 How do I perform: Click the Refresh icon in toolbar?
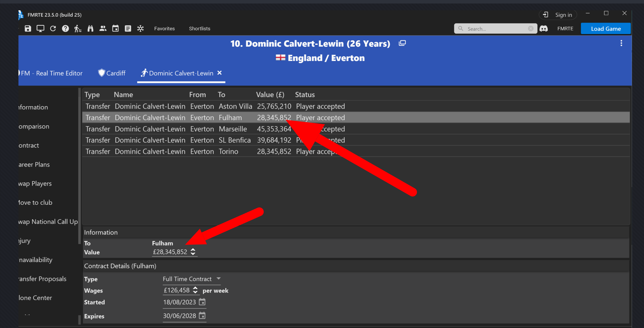[x=53, y=28]
